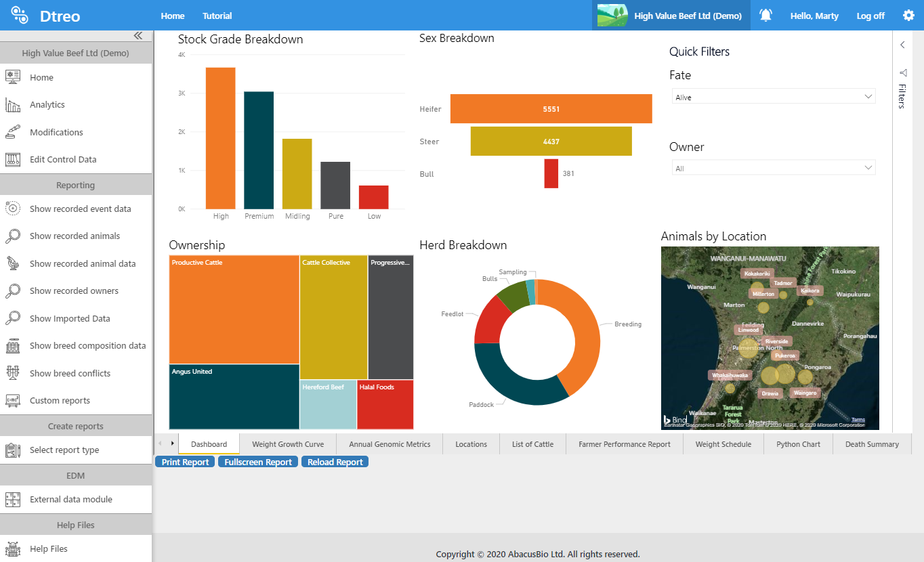Click the Show recorded animals magnifier icon
The image size is (924, 562).
[x=13, y=236]
